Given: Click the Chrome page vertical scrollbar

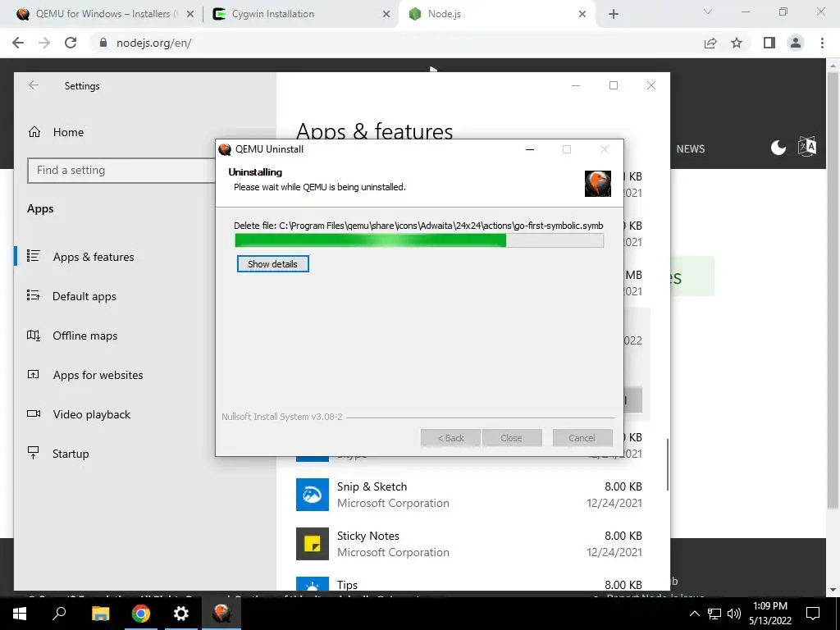Looking at the screenshot, I should 833,290.
